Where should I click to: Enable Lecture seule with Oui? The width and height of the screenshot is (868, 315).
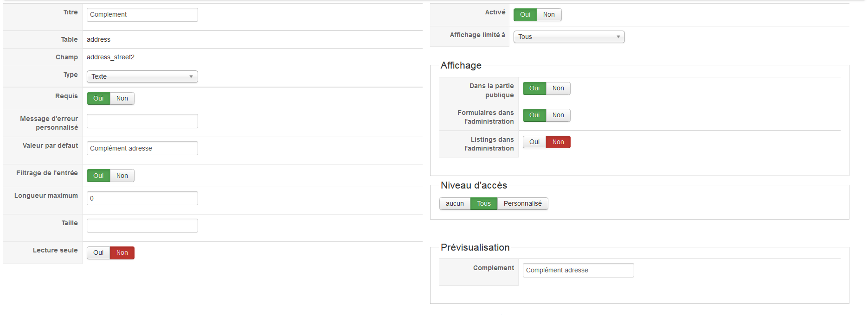click(98, 252)
